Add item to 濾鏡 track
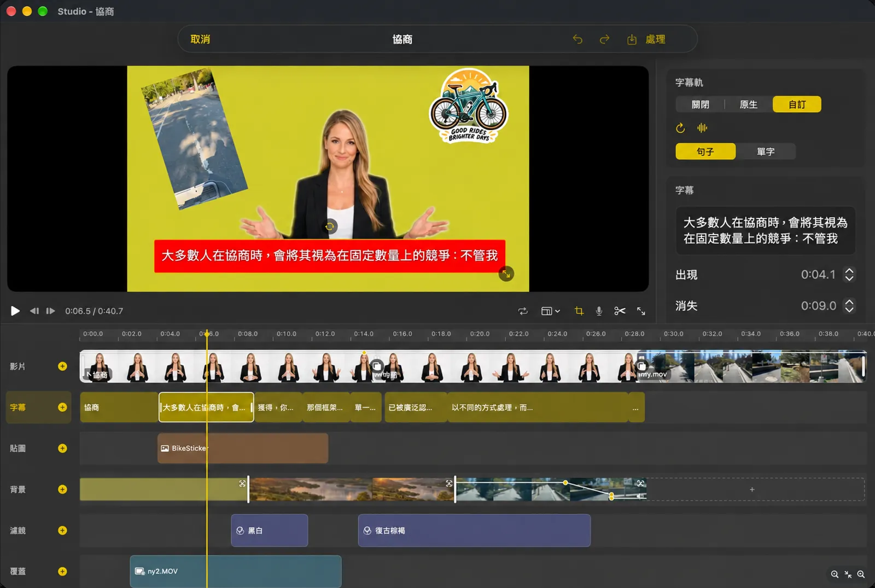This screenshot has height=588, width=875. tap(62, 530)
